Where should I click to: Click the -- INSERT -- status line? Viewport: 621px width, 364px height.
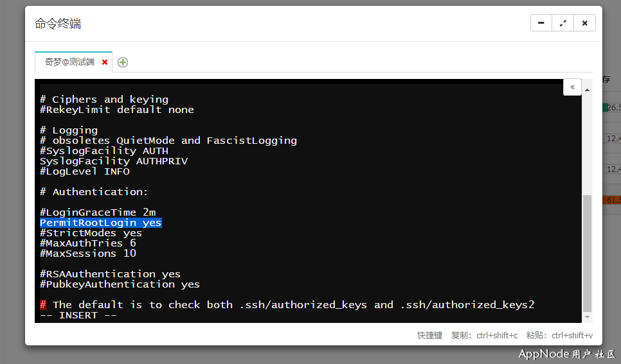pos(78,315)
